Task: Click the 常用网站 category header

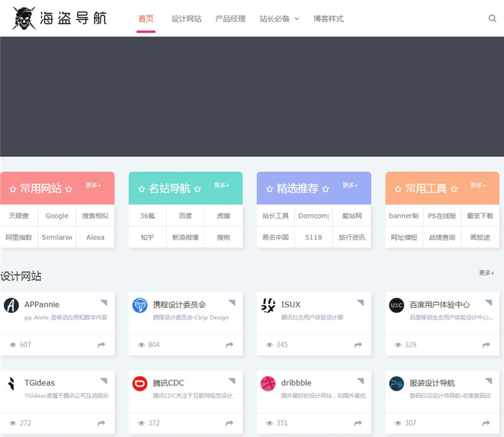Action: (57, 188)
